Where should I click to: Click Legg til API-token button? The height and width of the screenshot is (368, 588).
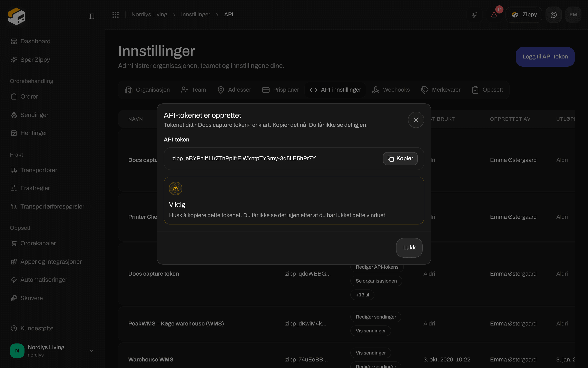click(545, 57)
